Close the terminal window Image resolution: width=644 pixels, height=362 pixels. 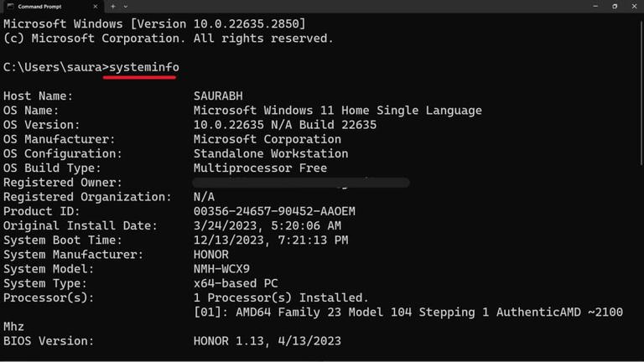[634, 7]
